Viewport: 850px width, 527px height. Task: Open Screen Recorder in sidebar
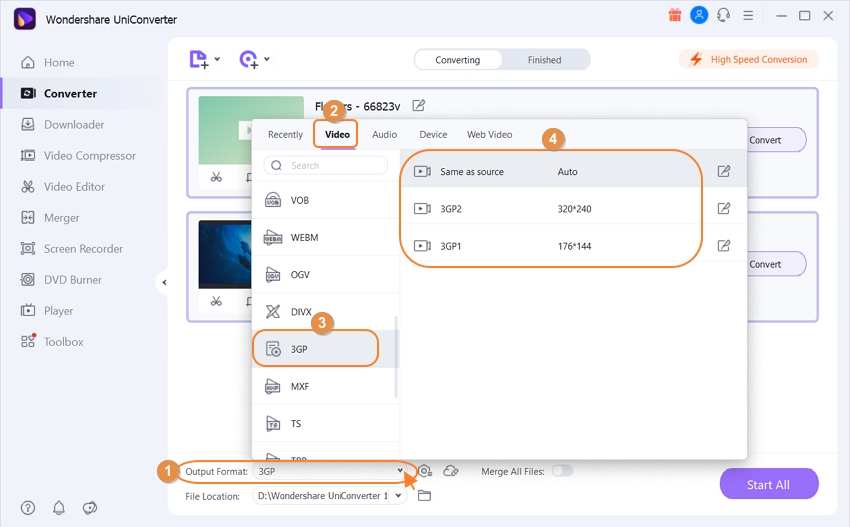point(72,249)
